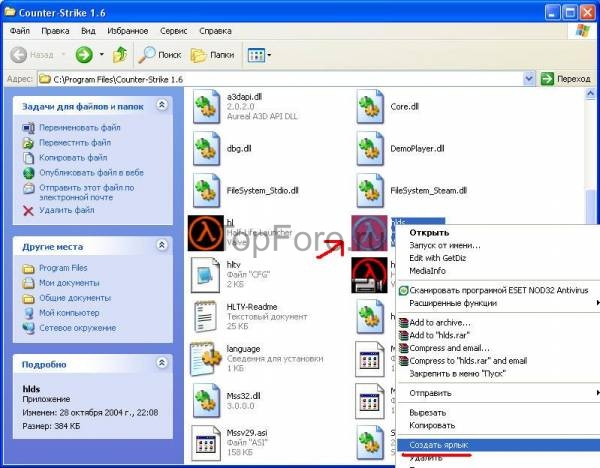Choose Add to archive… option
This screenshot has width=600, height=468.
pyautogui.click(x=499, y=323)
